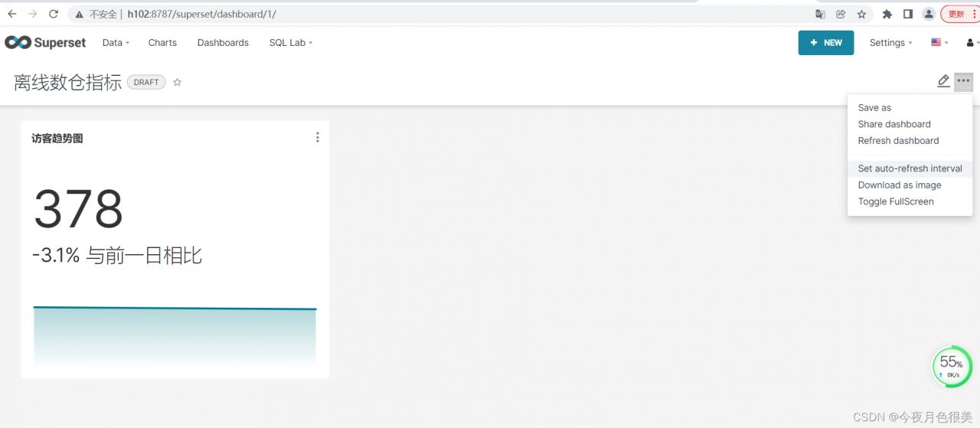This screenshot has width=980, height=428.
Task: Open the browser profile avatar
Action: [929, 14]
